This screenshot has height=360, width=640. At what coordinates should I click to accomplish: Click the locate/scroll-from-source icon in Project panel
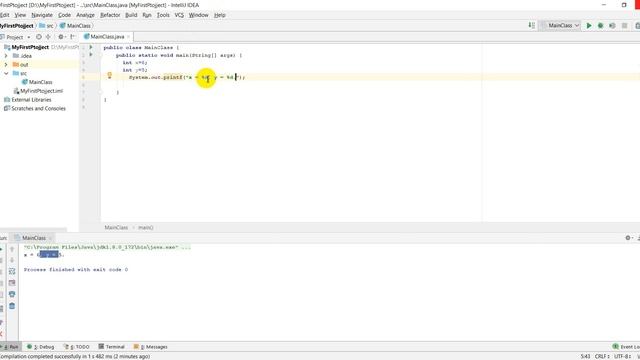click(39, 37)
